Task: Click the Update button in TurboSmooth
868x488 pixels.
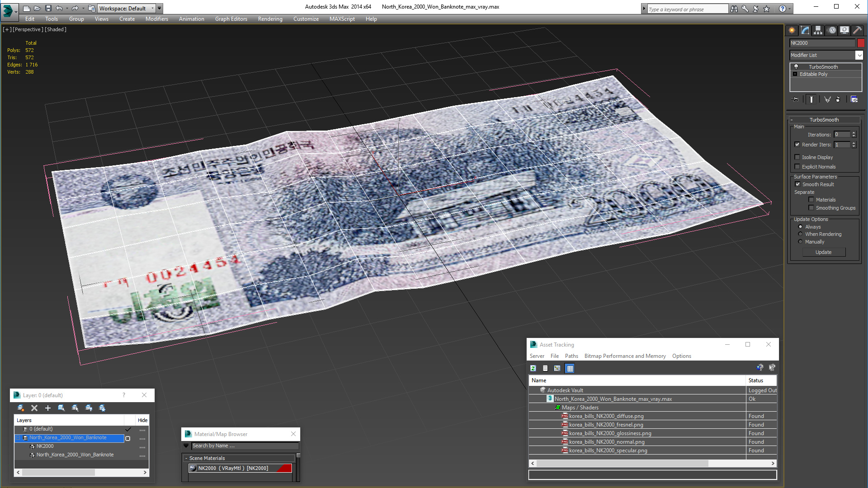Action: pos(824,252)
